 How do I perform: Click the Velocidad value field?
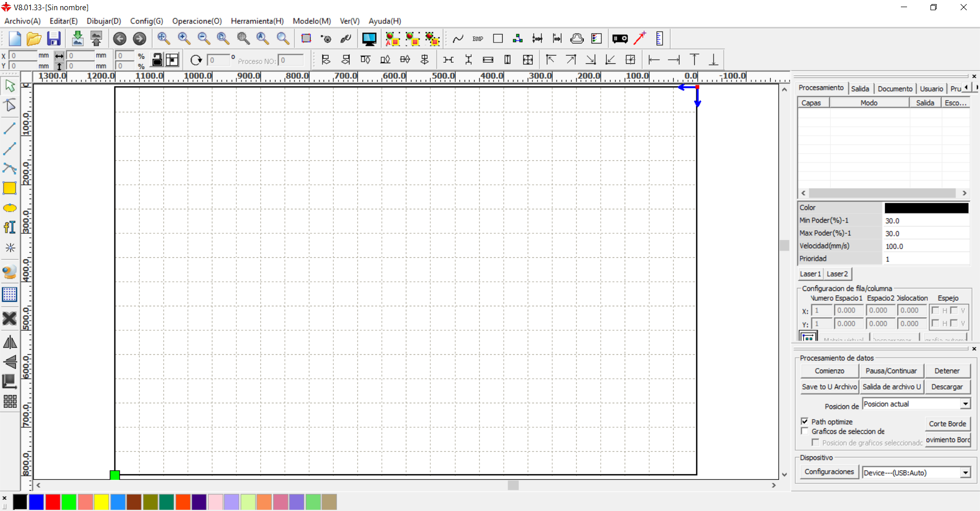point(926,246)
